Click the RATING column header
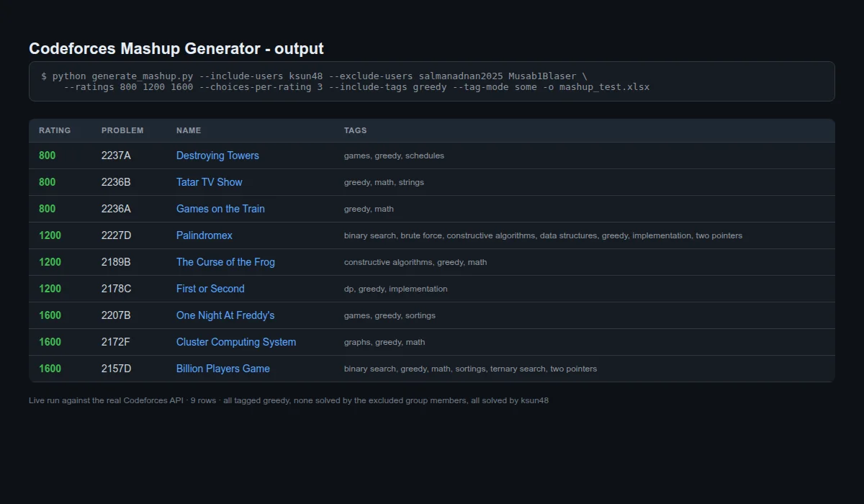 point(55,130)
